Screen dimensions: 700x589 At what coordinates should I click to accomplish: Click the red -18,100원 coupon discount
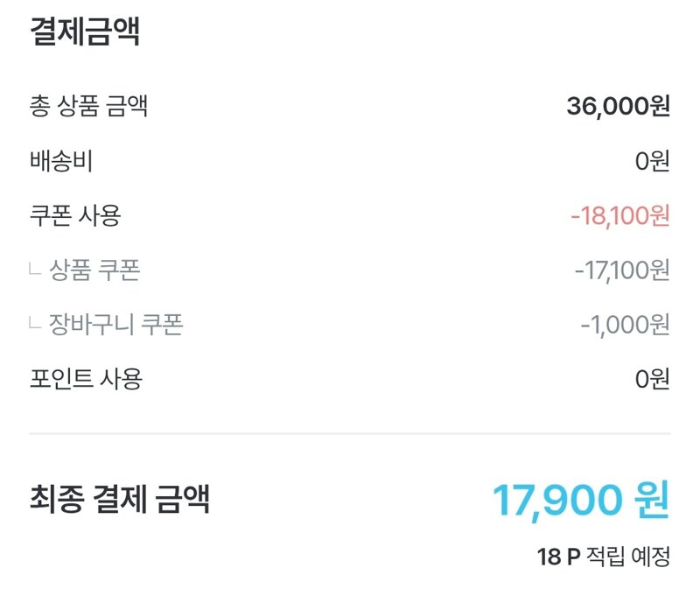620,215
